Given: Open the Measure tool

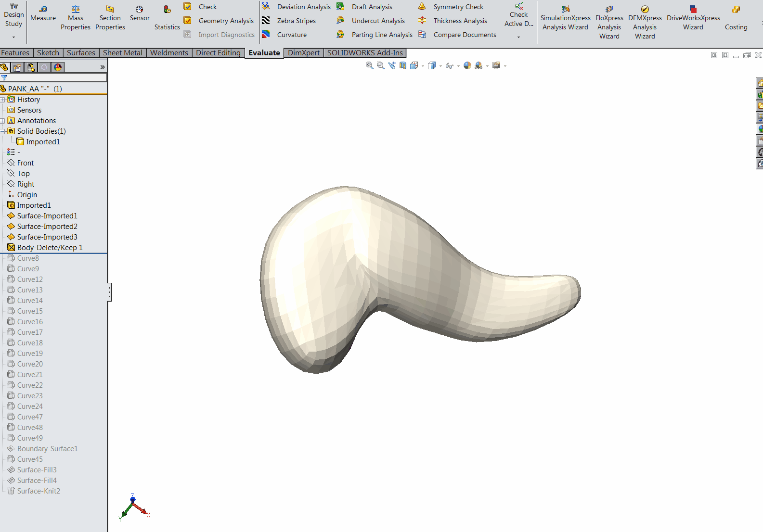Looking at the screenshot, I should coord(43,13).
